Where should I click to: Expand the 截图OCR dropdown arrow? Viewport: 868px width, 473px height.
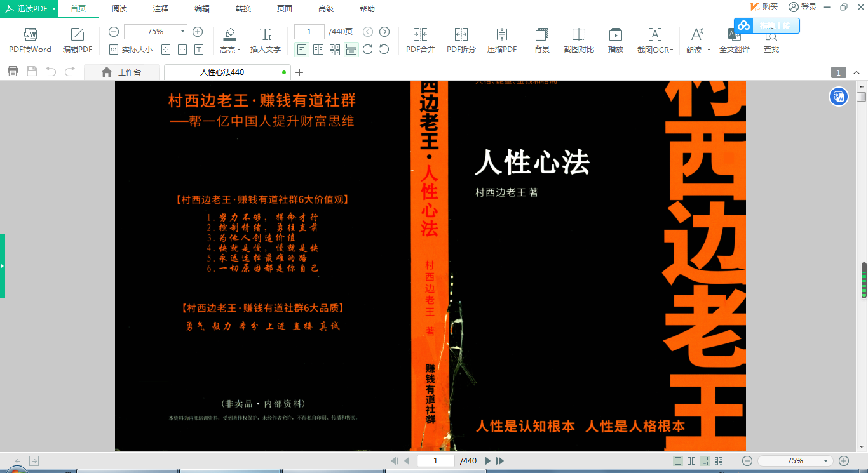(x=672, y=50)
